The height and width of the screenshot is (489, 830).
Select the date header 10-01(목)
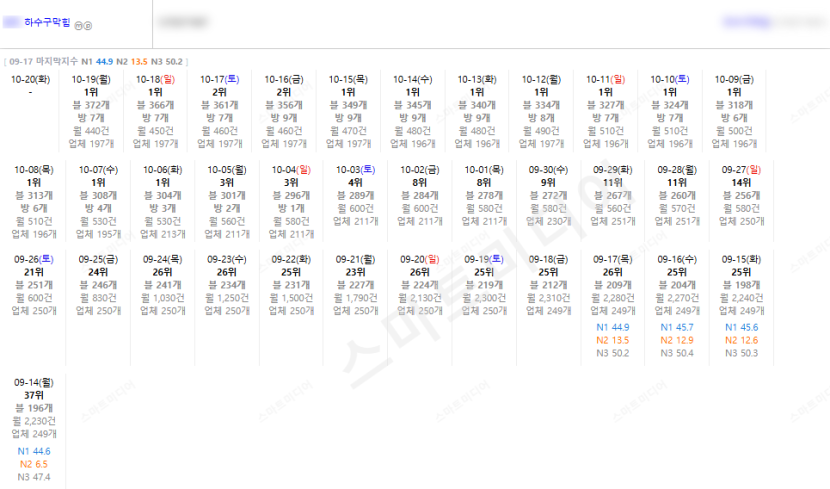[x=484, y=170]
